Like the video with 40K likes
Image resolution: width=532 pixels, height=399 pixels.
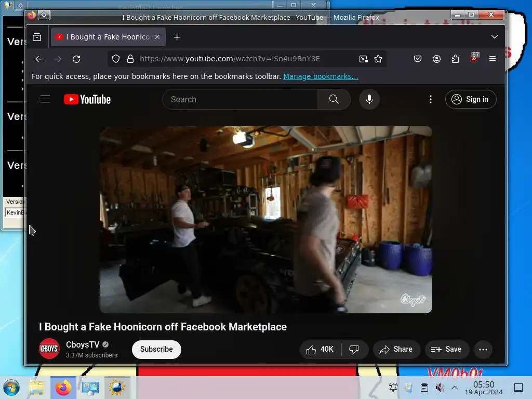[x=320, y=350]
